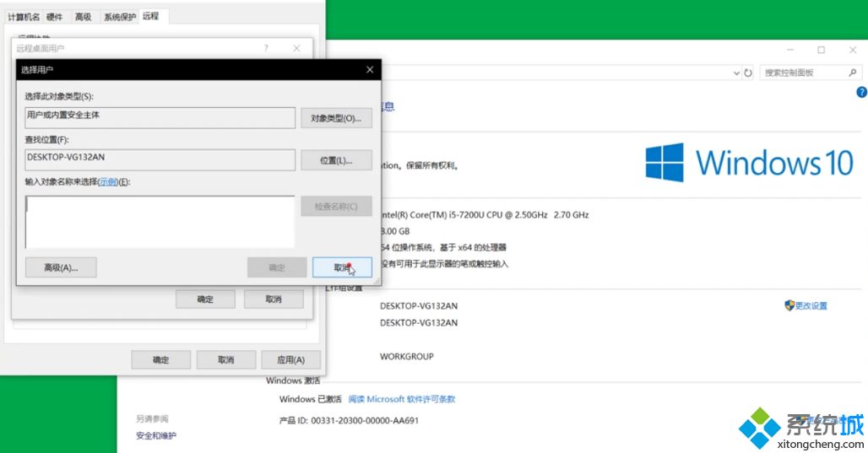Click the WORKGROUP text
868x453 pixels.
pyautogui.click(x=407, y=357)
